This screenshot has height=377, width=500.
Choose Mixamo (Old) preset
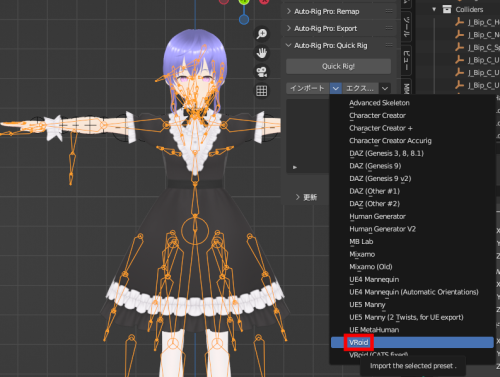coord(371,267)
